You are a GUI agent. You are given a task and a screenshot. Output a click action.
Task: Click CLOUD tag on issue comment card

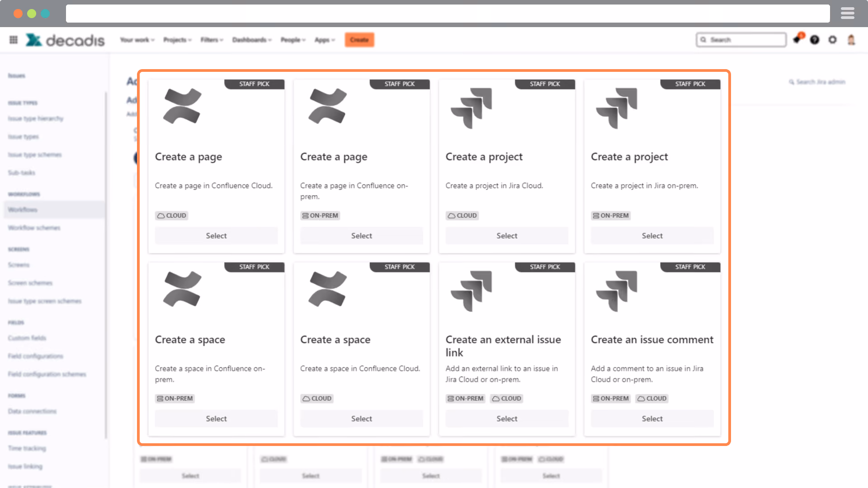652,399
